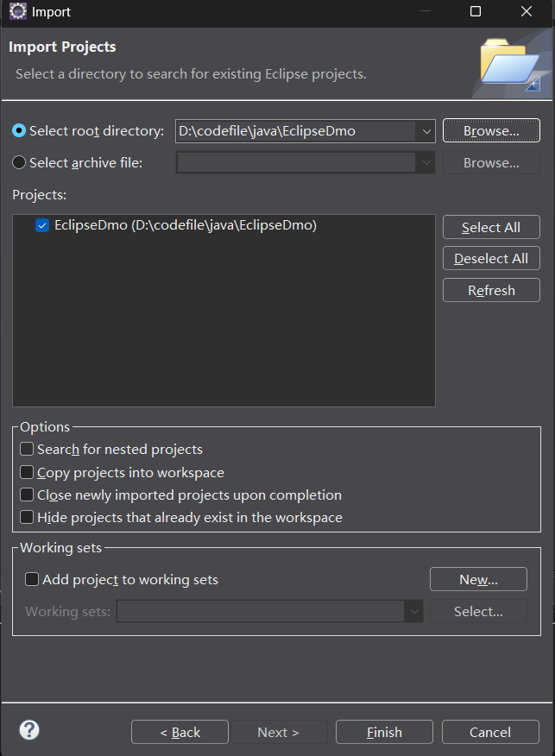Screen dimensions: 555x756
Task: Expand the Working sets dropdown arrow
Action: (414, 611)
